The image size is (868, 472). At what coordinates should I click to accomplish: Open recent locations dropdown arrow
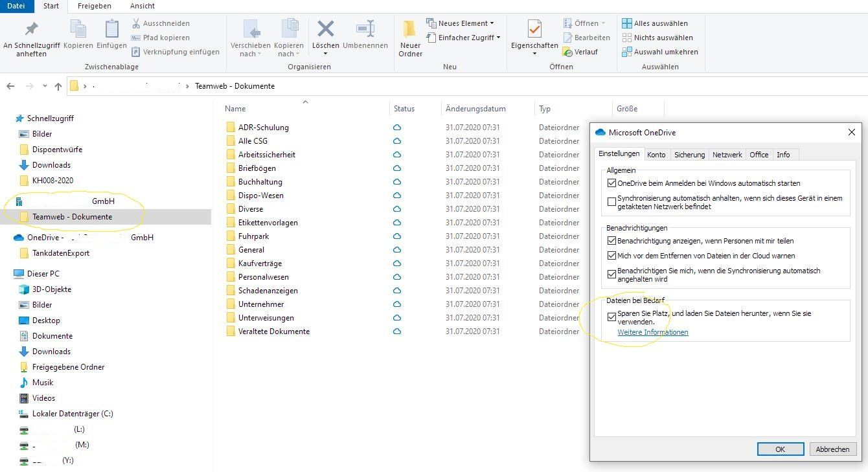[x=45, y=86]
